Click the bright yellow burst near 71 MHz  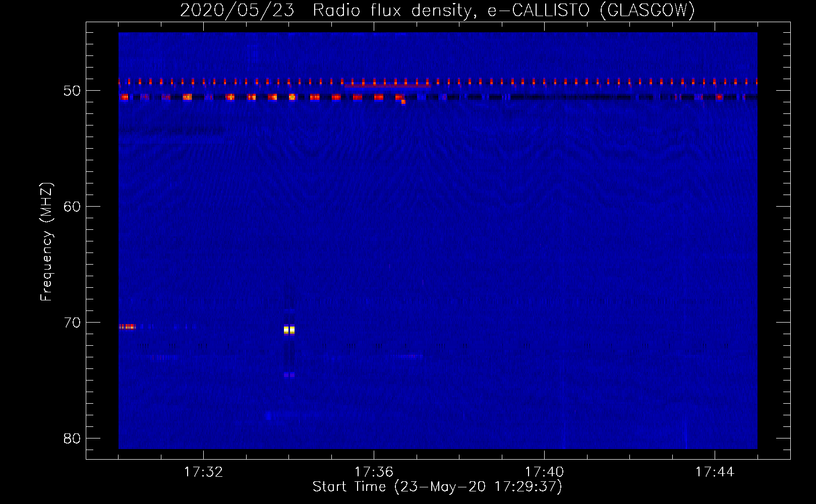289,330
